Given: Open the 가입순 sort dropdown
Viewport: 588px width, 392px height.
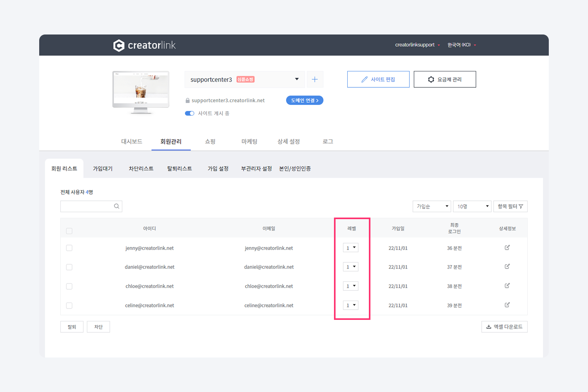Looking at the screenshot, I should [432, 207].
